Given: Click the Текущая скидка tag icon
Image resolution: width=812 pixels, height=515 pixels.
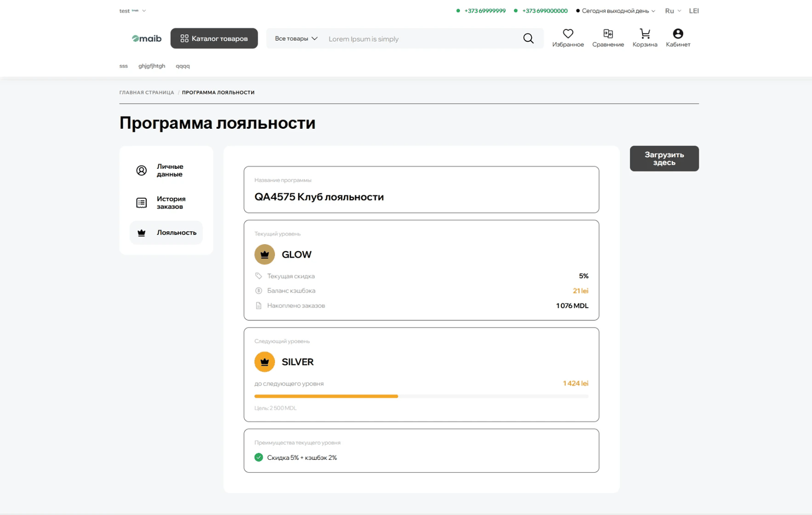Looking at the screenshot, I should (259, 276).
